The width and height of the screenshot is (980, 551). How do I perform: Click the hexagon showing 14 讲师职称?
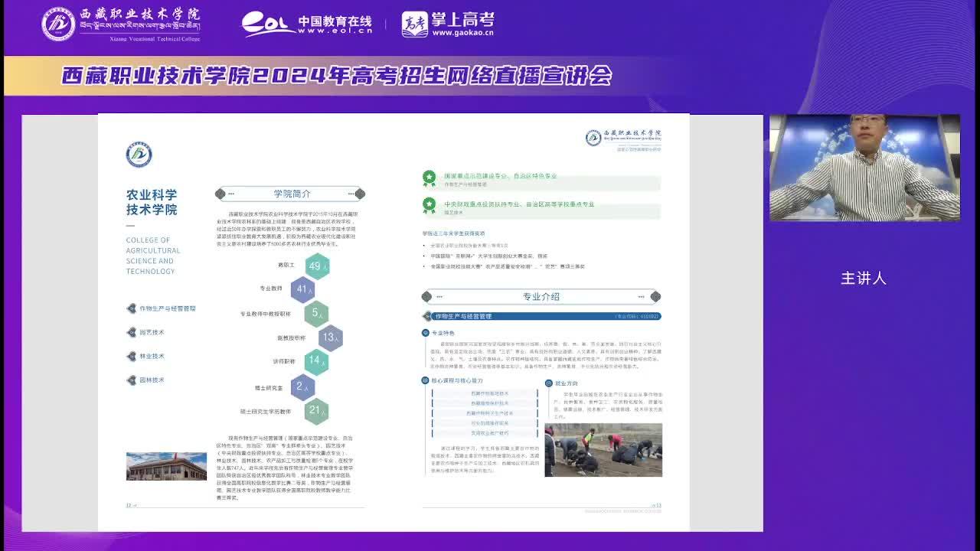tap(316, 361)
